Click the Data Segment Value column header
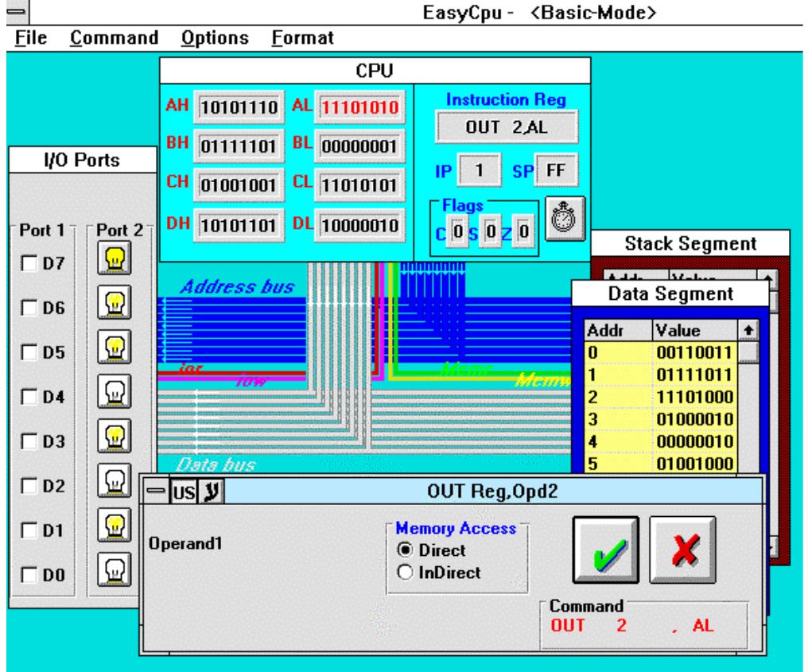The width and height of the screenshot is (808, 672). pyautogui.click(x=695, y=330)
